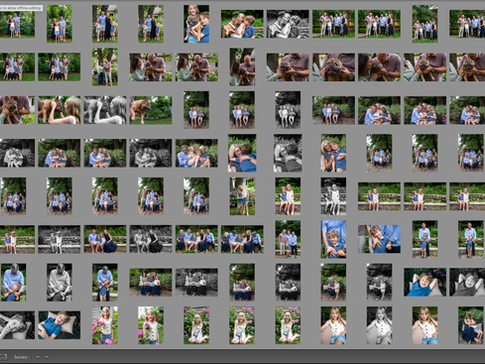Viewport: 485px width, 364px height.
Task: Select black-and-white photo of woman in dress with kids
Action: pos(151,239)
